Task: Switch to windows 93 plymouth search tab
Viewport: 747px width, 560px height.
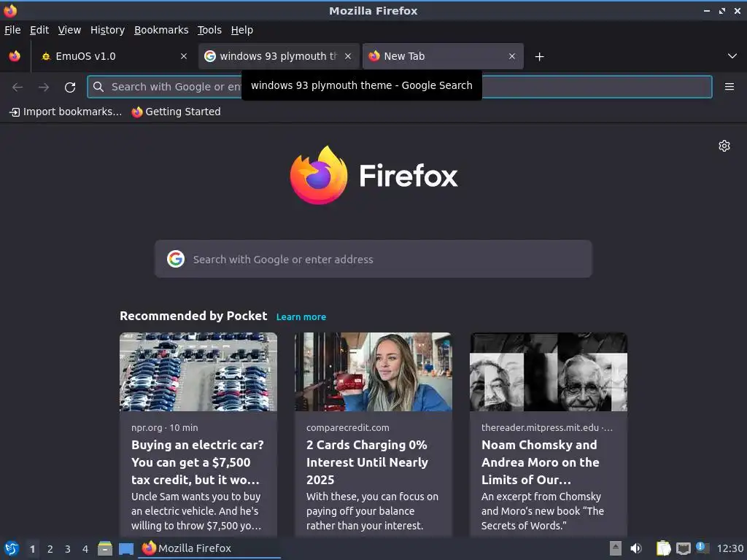Action: 279,56
